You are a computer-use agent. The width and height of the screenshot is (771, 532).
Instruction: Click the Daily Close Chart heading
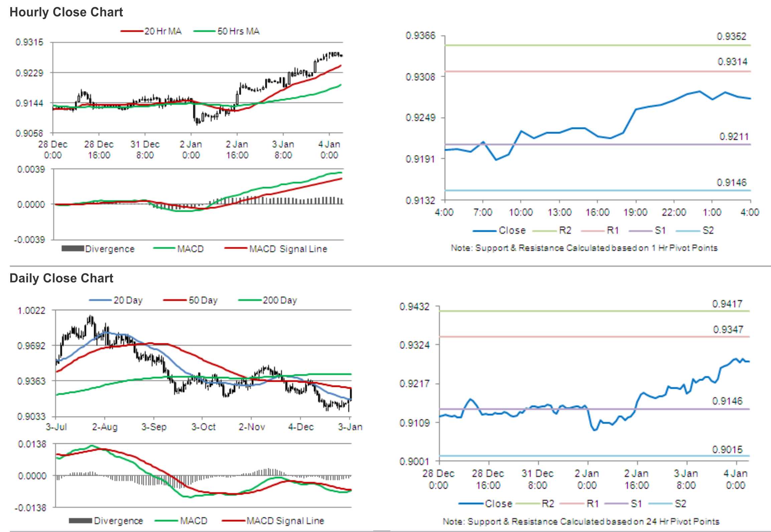[61, 278]
